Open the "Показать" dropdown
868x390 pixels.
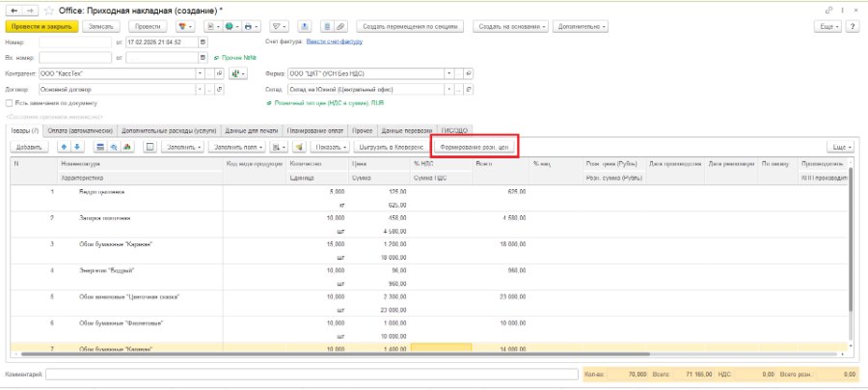click(331, 147)
